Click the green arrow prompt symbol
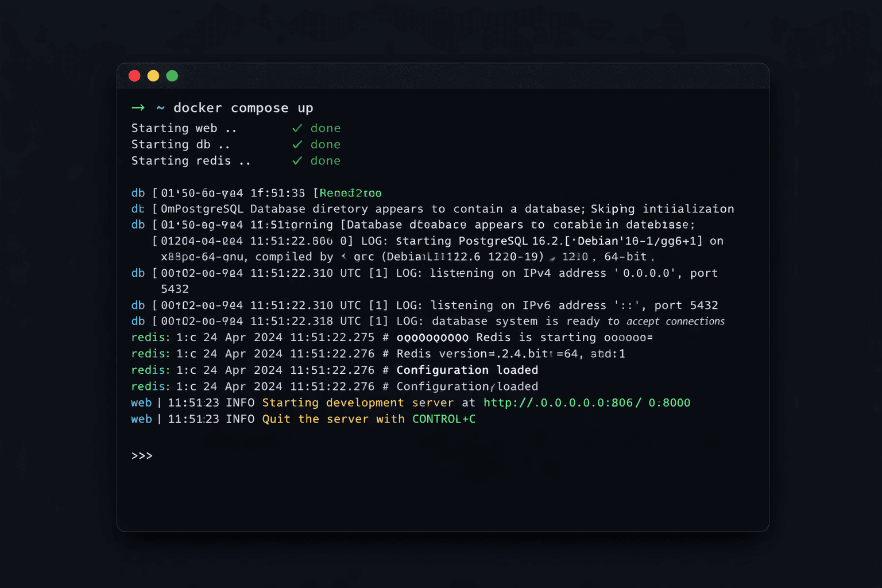The width and height of the screenshot is (882, 588). tap(138, 108)
